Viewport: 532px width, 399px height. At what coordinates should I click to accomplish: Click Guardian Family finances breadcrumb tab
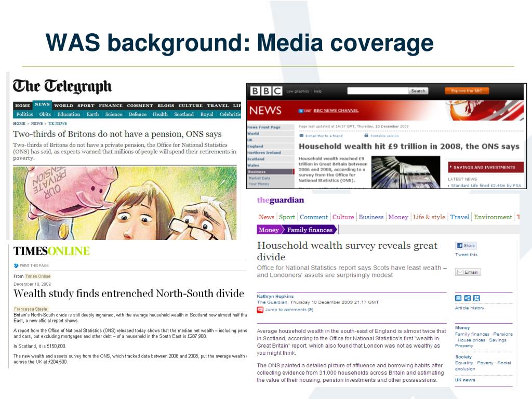tap(310, 230)
